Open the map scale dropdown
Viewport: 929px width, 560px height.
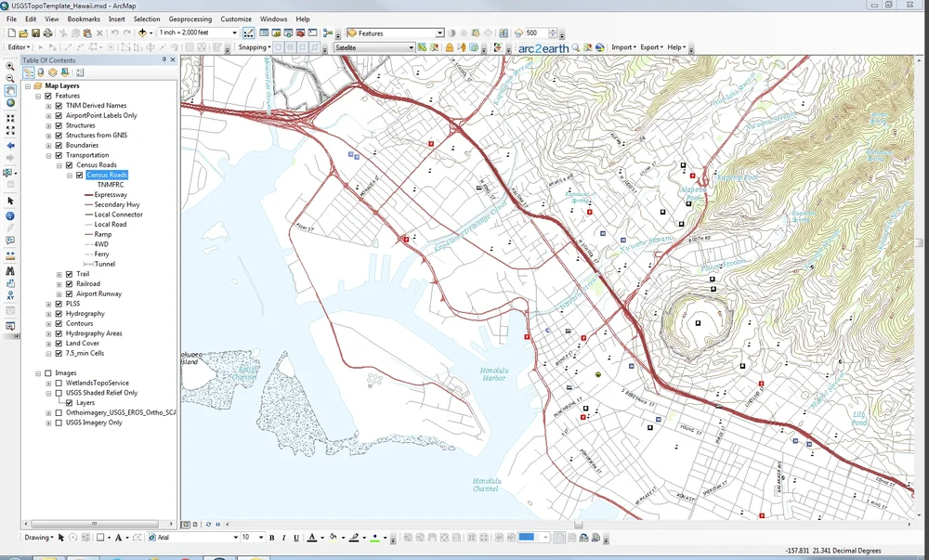(x=233, y=33)
